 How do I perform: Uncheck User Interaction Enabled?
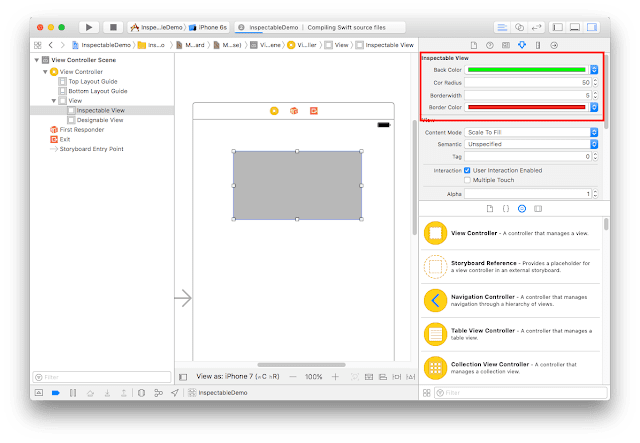click(x=467, y=171)
